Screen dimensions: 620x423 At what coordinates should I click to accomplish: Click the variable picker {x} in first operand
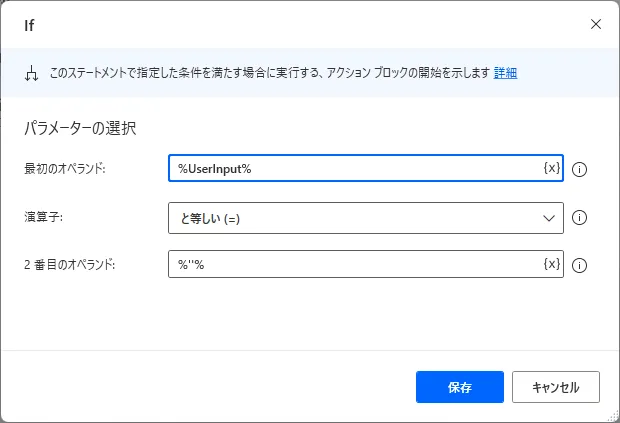(551, 168)
